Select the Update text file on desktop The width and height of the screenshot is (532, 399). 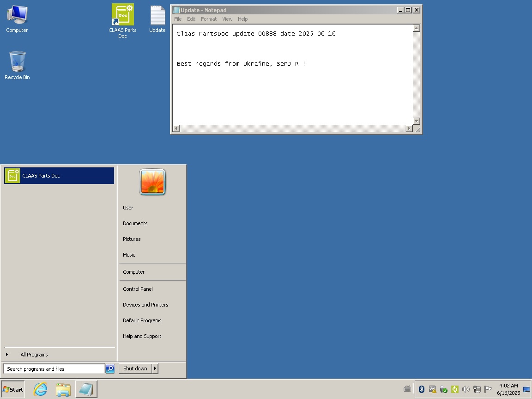(x=157, y=19)
